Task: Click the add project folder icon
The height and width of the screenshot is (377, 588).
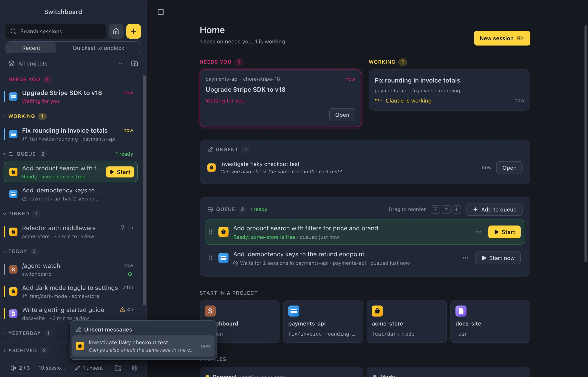Action: (135, 64)
